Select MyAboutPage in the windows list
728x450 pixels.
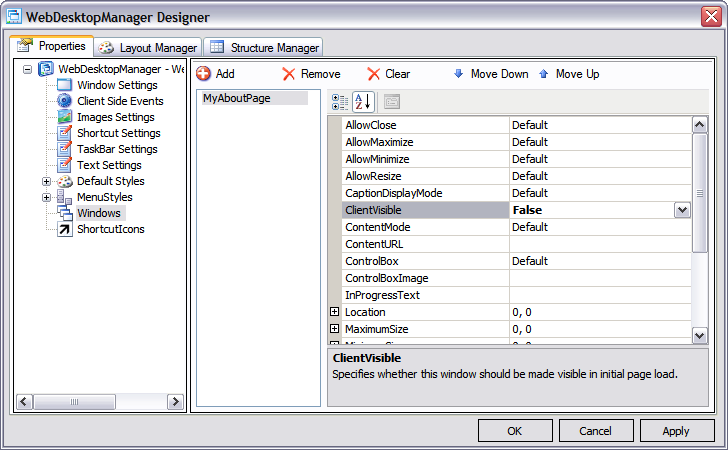click(237, 98)
